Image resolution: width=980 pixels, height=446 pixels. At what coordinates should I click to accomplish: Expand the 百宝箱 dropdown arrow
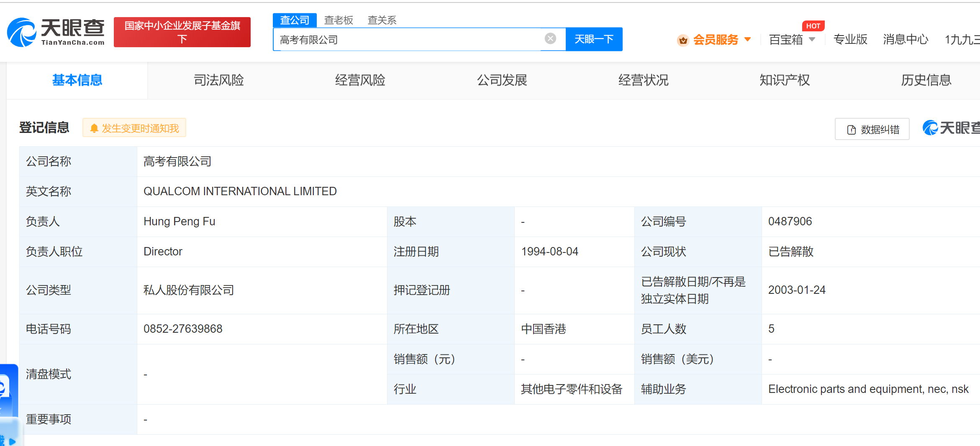812,39
